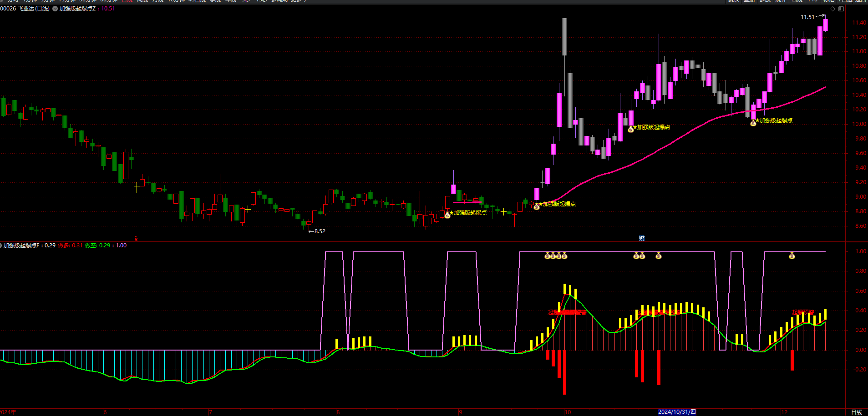The width and height of the screenshot is (868, 416).
Task: Click the lone money bag in early November sub-panel
Action: tap(659, 256)
